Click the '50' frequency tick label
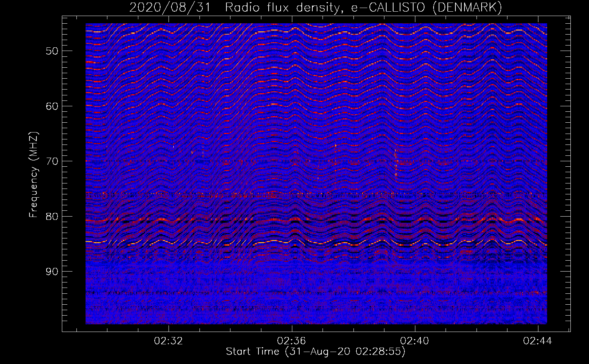 52,51
